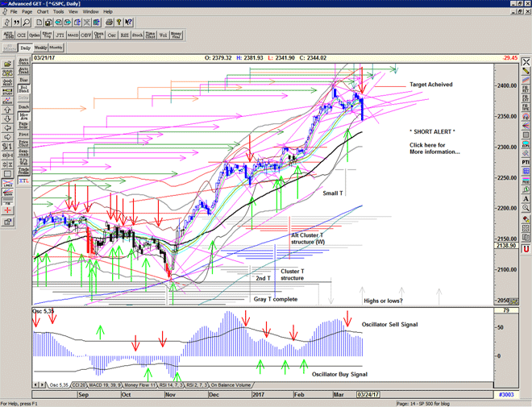Click the magnifier search icon
Screen dimensions: 532x407
click(27, 23)
